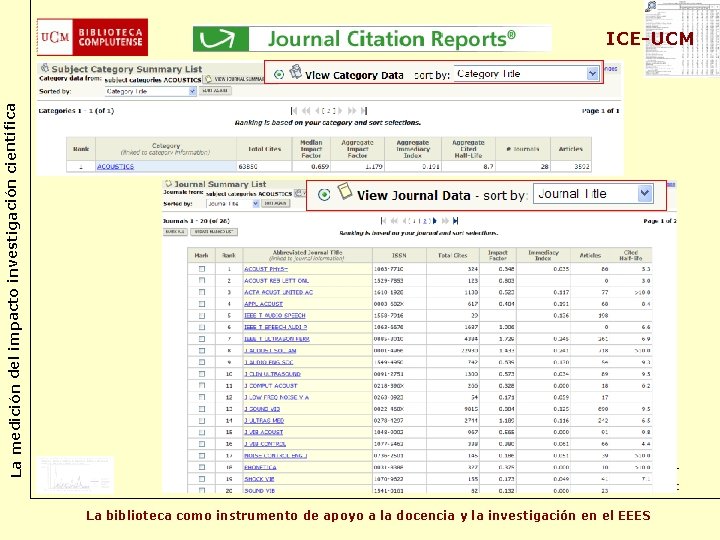Viewport: 720px width, 540px height.
Task: Open the J SOUND VIB journal link
Action: pyautogui.click(x=262, y=409)
